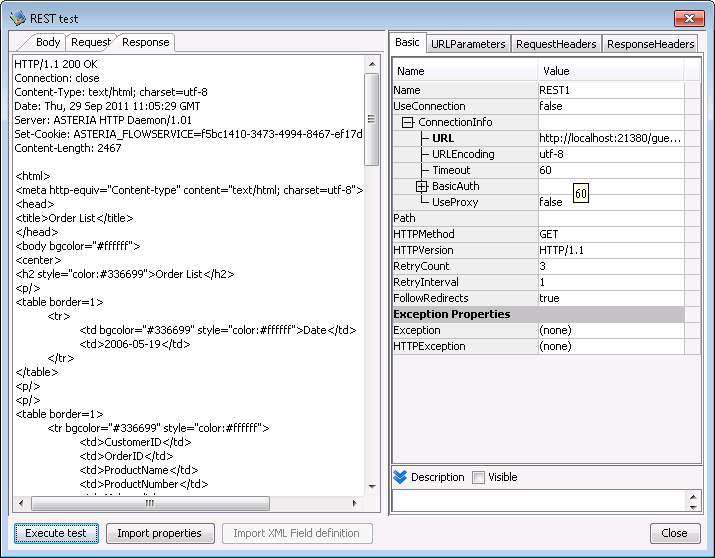715x558 pixels.
Task: Click the Description double-chevron icon
Action: (400, 477)
